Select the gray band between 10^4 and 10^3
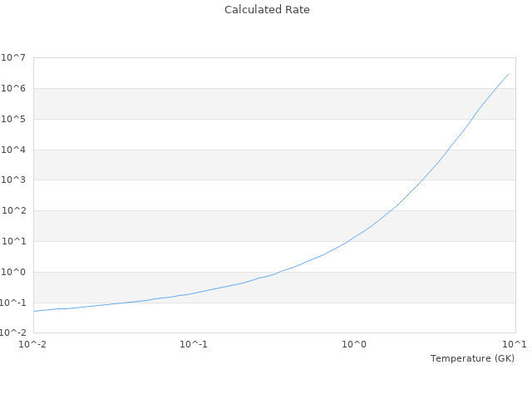 [x=249, y=165]
